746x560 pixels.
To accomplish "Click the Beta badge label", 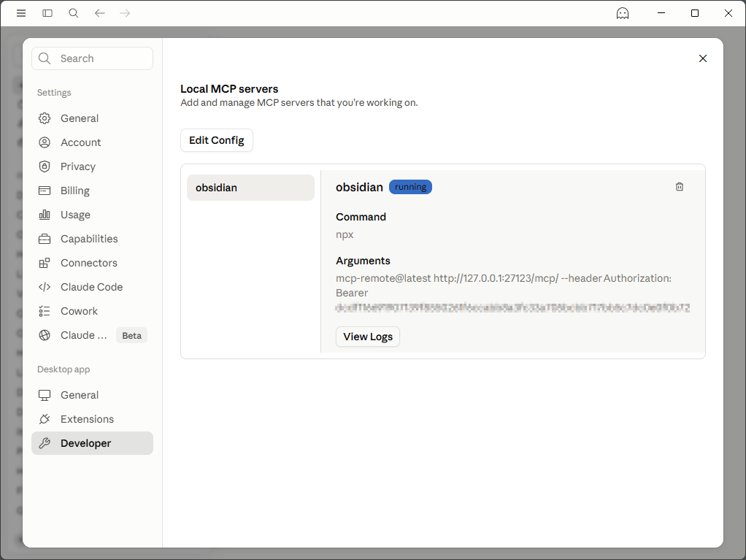I will (x=132, y=335).
